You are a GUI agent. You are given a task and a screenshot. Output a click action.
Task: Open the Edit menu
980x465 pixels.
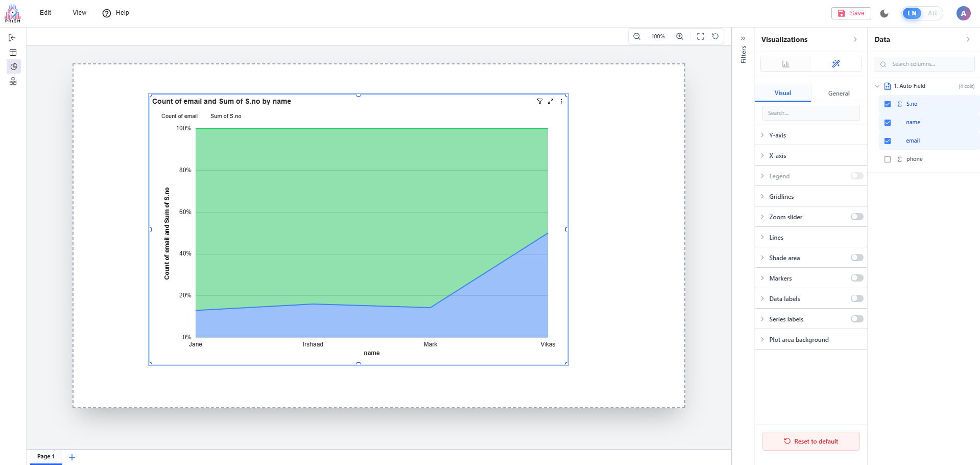coord(45,13)
